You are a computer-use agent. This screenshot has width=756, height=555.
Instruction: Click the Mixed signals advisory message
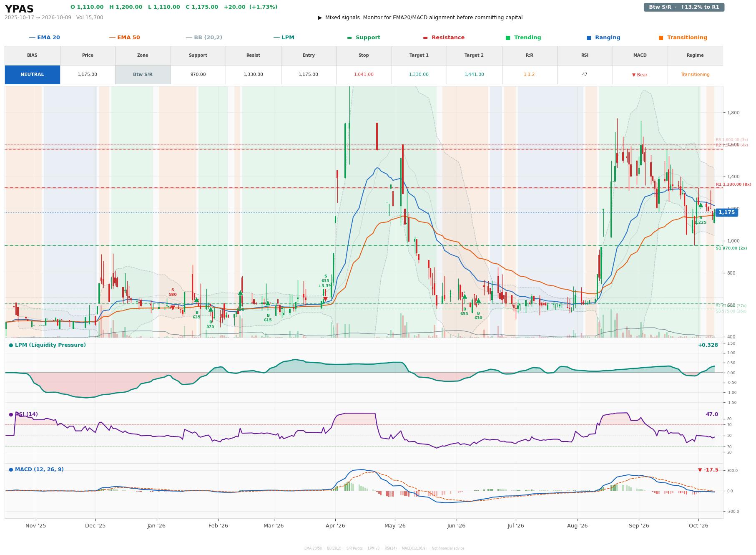click(421, 18)
